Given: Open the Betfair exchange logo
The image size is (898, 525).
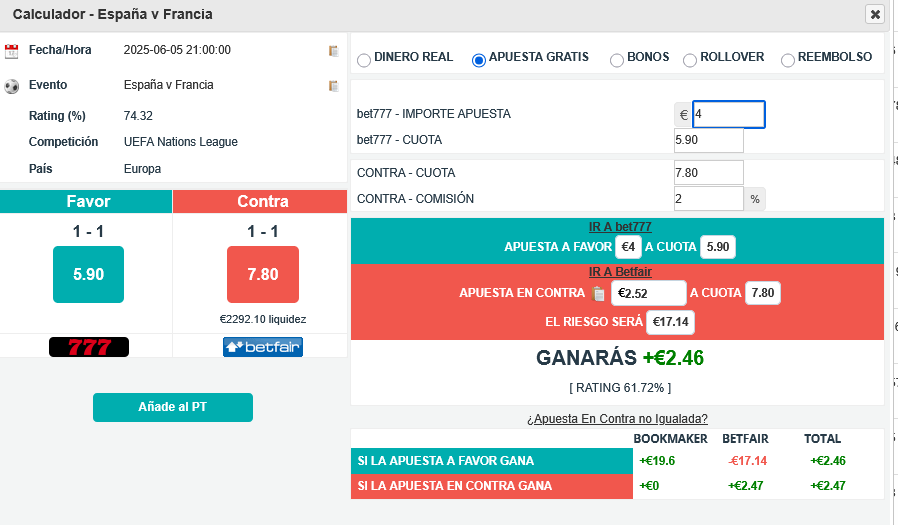Looking at the screenshot, I should (x=263, y=347).
